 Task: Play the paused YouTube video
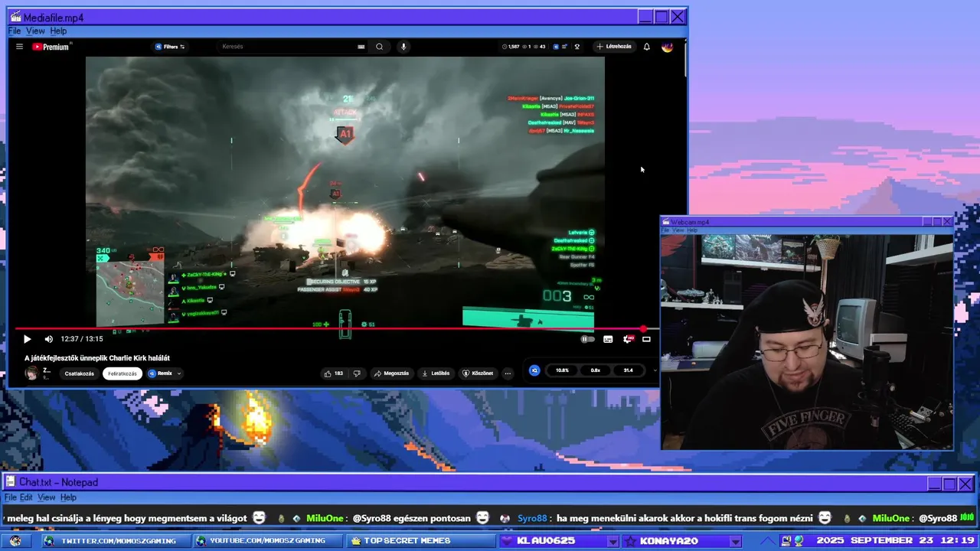(x=27, y=339)
